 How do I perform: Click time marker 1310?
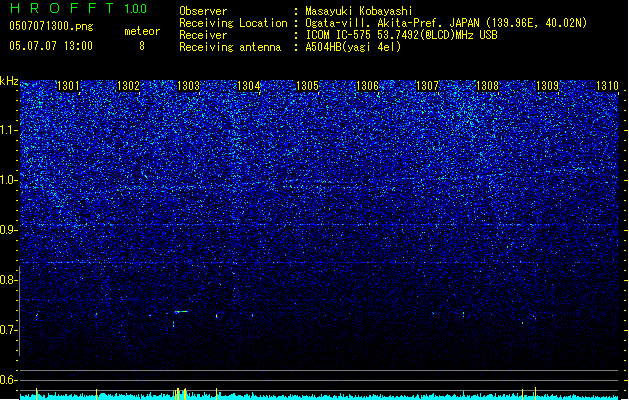607,86
